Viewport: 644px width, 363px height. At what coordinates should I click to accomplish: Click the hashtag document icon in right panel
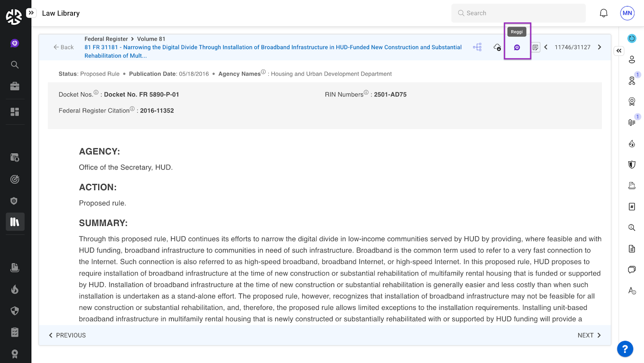pos(632,207)
